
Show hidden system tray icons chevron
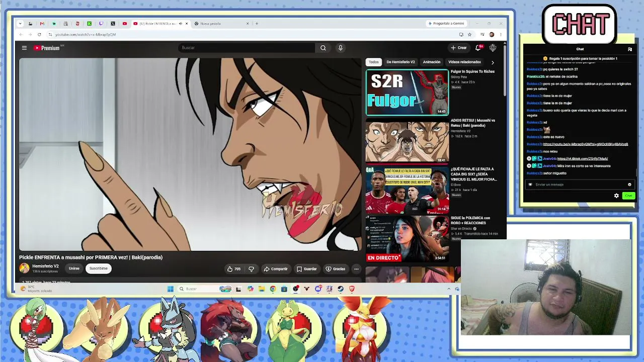coord(449,289)
